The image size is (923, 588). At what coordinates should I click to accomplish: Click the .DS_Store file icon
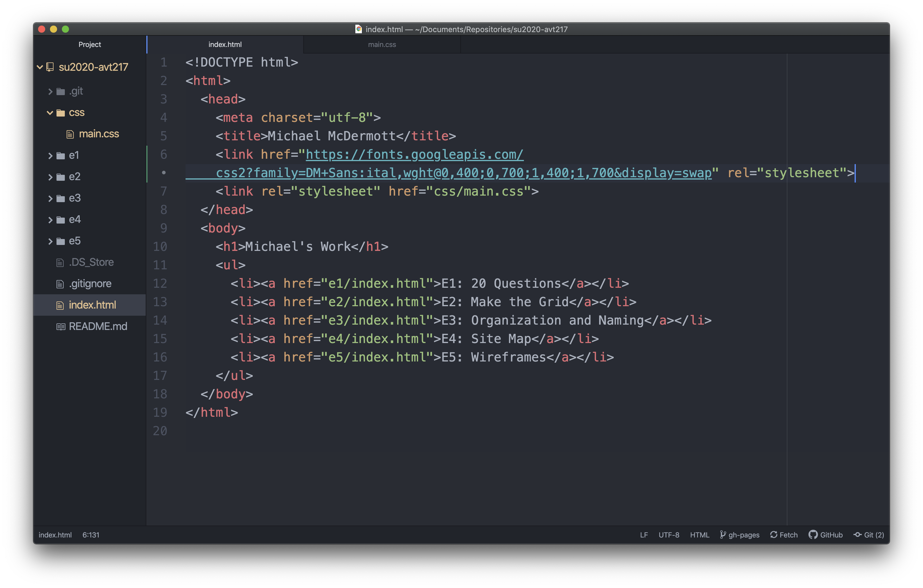pyautogui.click(x=60, y=262)
